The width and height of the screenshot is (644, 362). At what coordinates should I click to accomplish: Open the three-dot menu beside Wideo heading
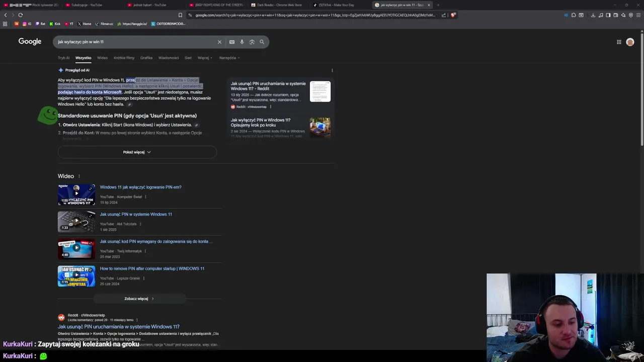click(x=79, y=176)
